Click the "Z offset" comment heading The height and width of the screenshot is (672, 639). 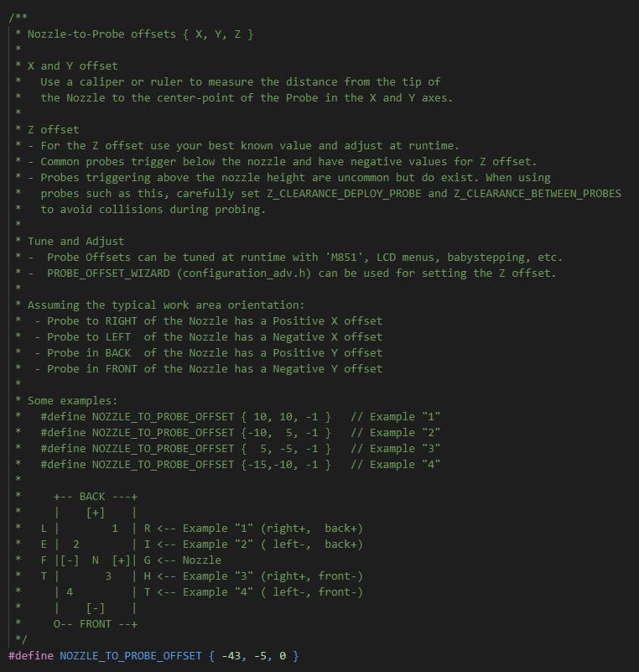54,129
